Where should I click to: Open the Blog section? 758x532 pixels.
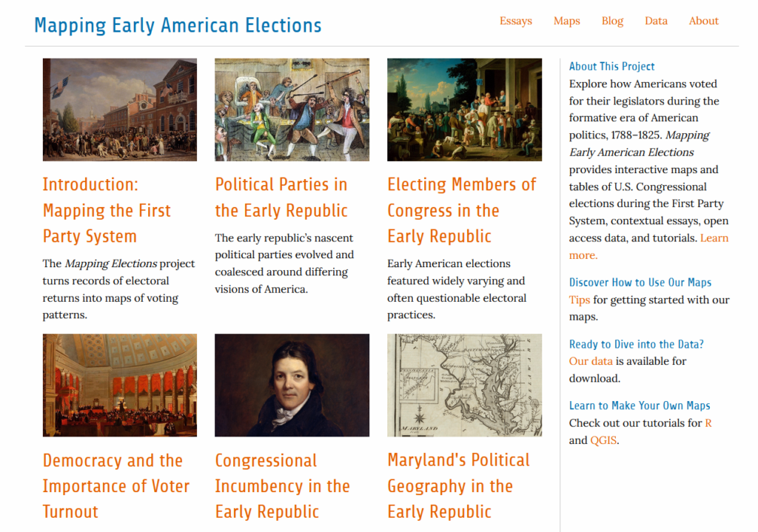click(x=612, y=21)
